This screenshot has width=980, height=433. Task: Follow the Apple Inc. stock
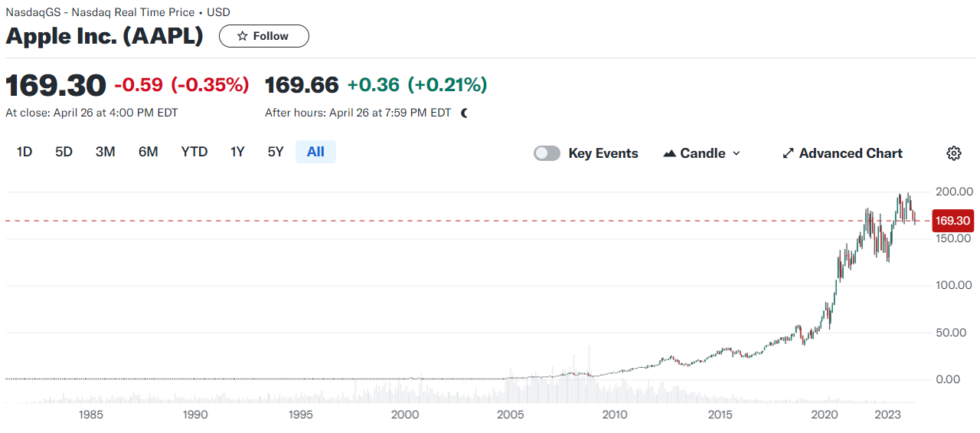(264, 36)
